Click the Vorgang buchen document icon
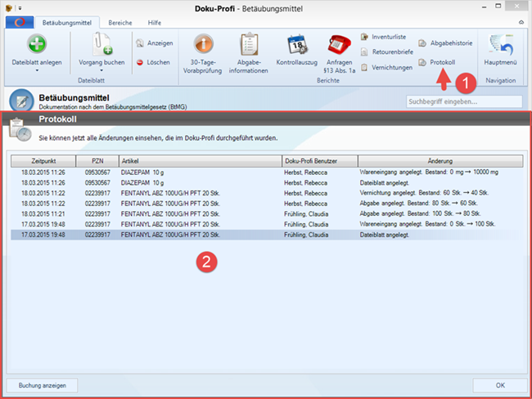Viewport: 532px width, 399px height. (x=101, y=44)
